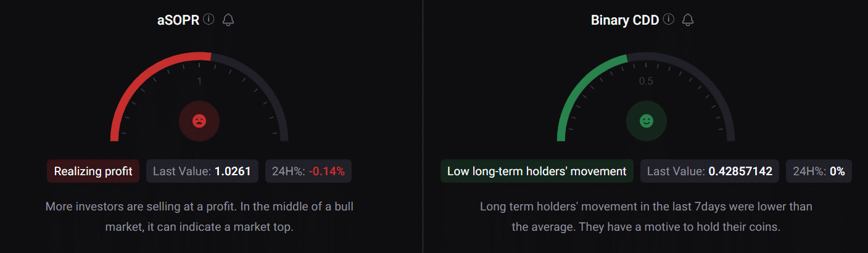Click the aSOPR alert bell icon
Viewport: 868px width, 253px height.
[x=228, y=20]
